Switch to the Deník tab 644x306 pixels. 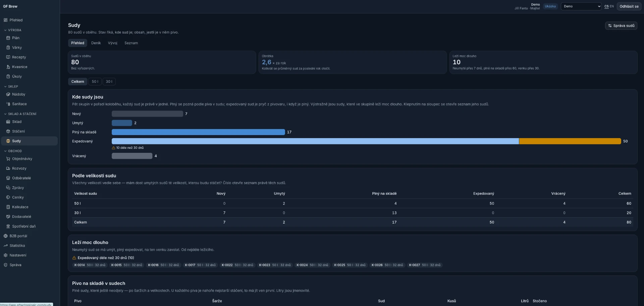coord(96,43)
